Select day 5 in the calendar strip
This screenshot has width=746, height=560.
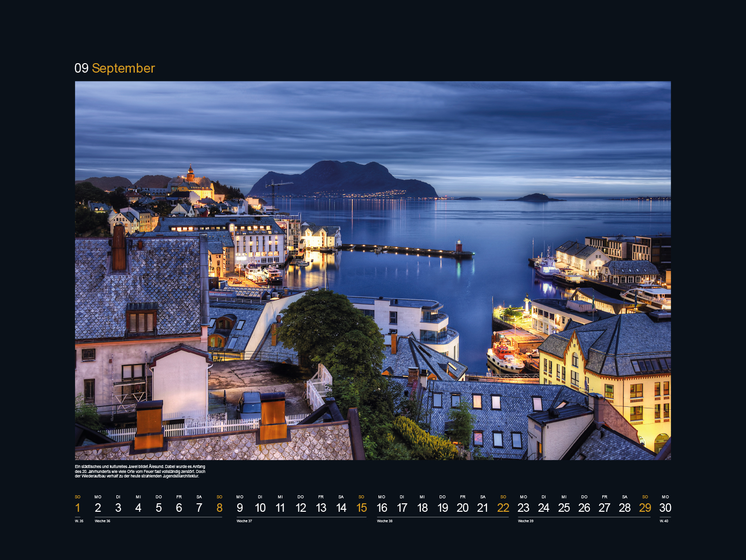(159, 508)
